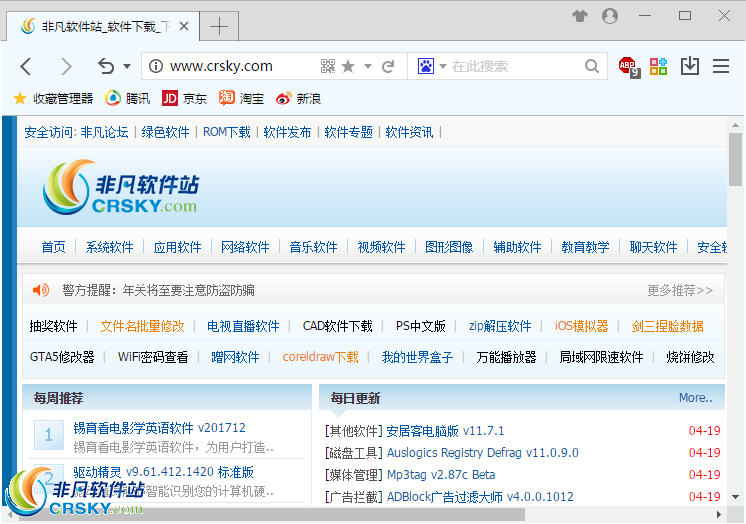This screenshot has width=746, height=524.
Task: Open the 京东 JD bookmark
Action: point(184,99)
